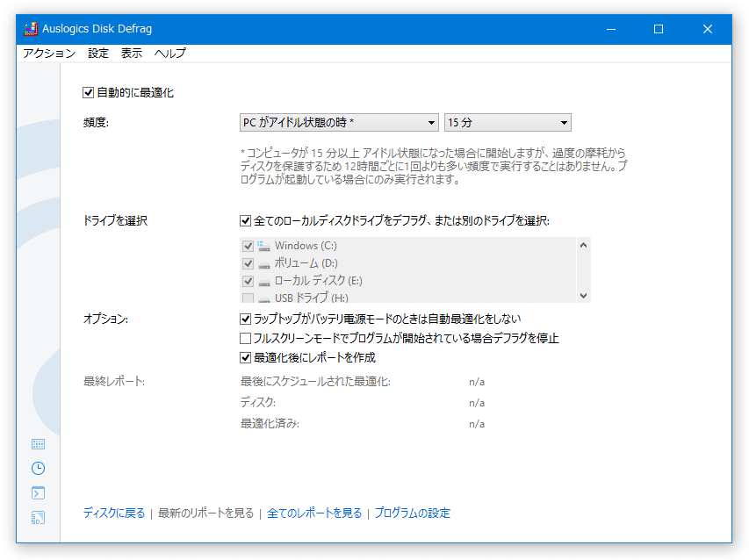Toggle 最適化後にレポートを作成 checkbox
Image resolution: width=749 pixels, height=560 pixels.
pyautogui.click(x=245, y=357)
